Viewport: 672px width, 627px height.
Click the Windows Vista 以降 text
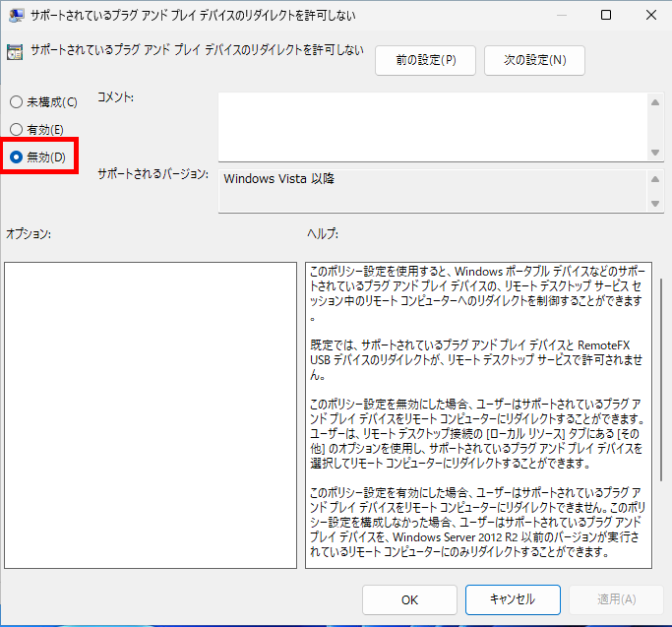click(279, 179)
